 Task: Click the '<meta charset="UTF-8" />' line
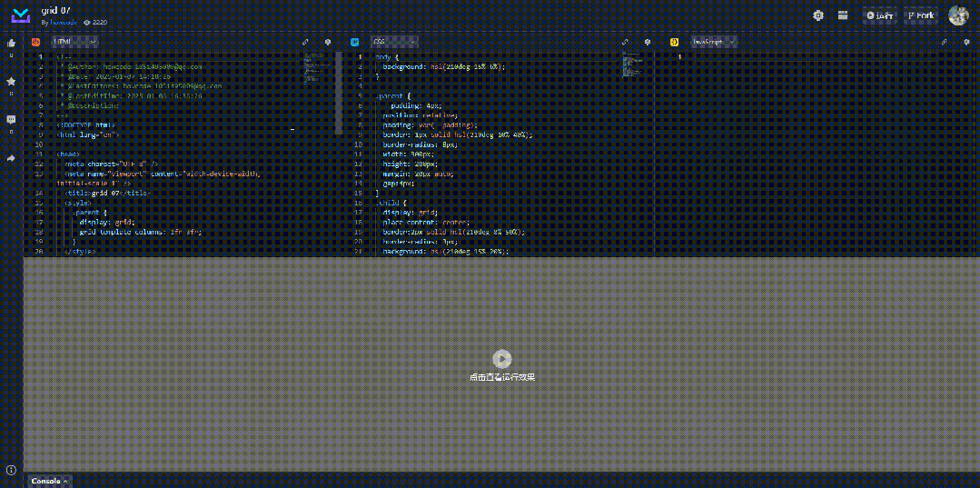[x=111, y=164]
